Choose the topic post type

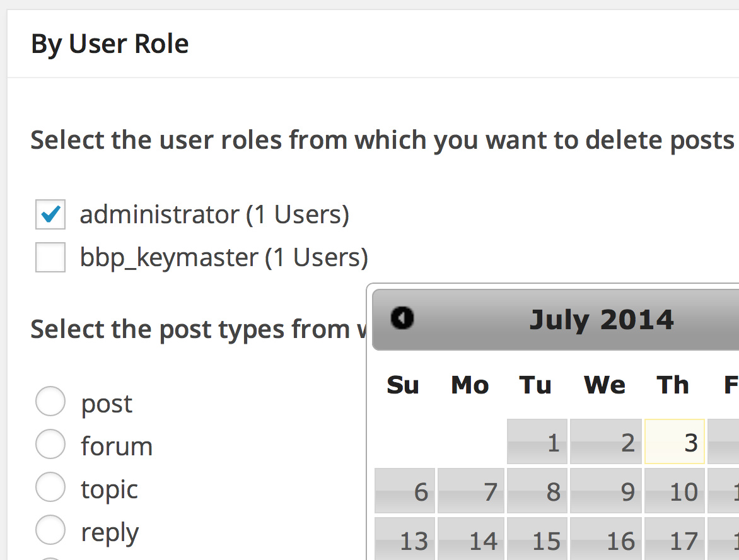click(x=50, y=488)
